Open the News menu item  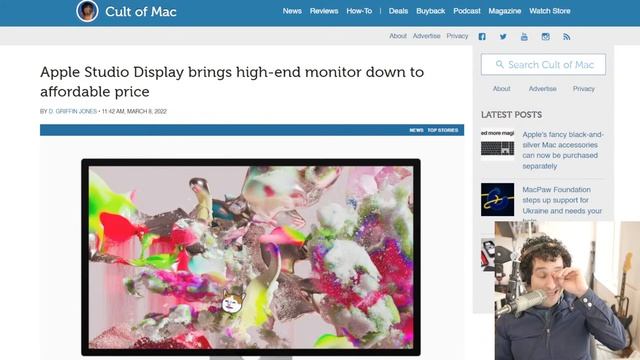tap(292, 11)
